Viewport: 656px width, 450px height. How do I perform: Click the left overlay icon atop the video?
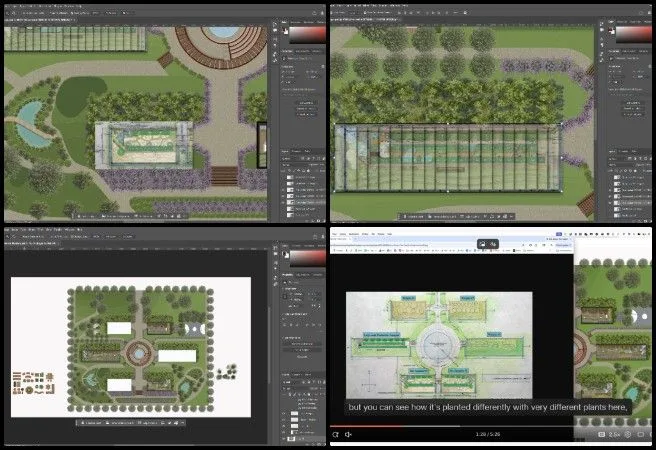click(481, 244)
